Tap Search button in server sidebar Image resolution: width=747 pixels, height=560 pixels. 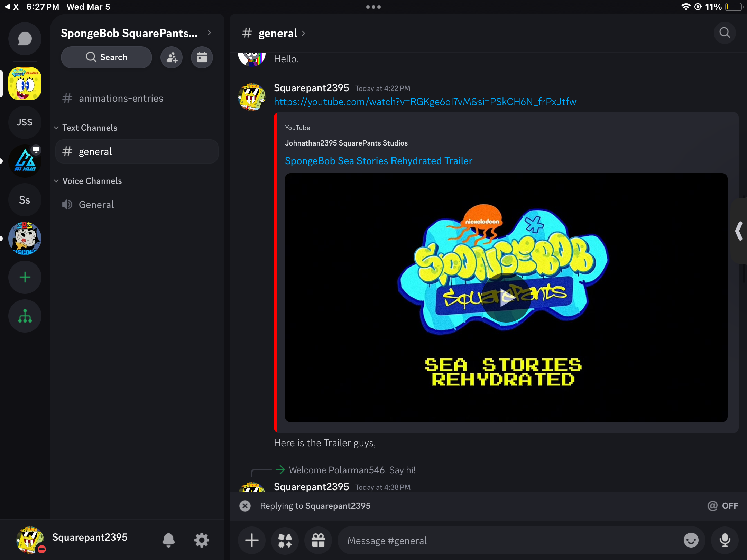107,57
